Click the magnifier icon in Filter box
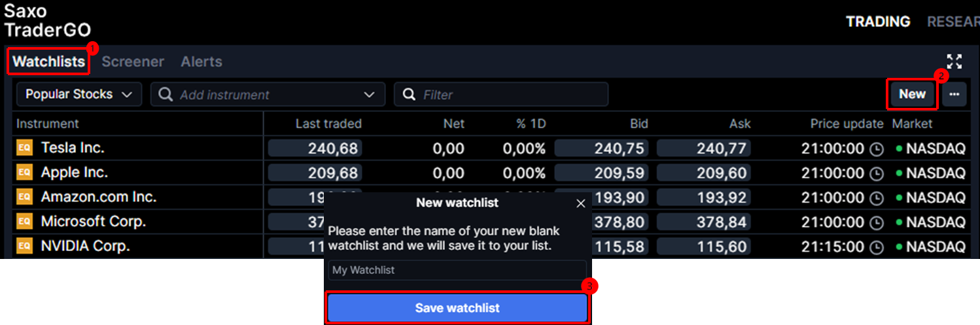This screenshot has width=980, height=325. click(x=410, y=95)
